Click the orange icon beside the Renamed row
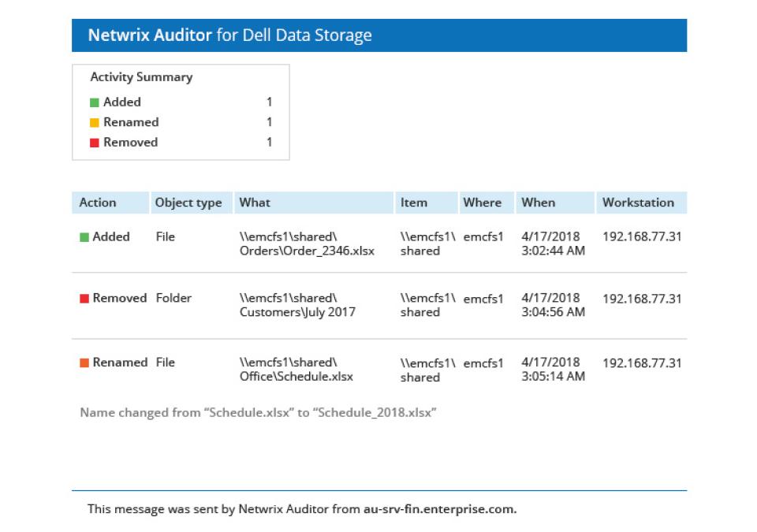The width and height of the screenshot is (757, 532). click(85, 363)
